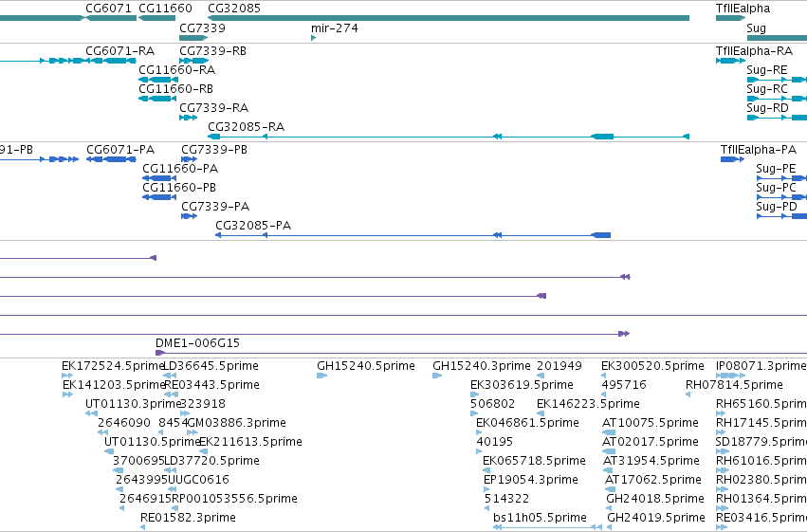The height and width of the screenshot is (532, 807).
Task: Open the CG7339 gene feature
Action: (x=193, y=38)
